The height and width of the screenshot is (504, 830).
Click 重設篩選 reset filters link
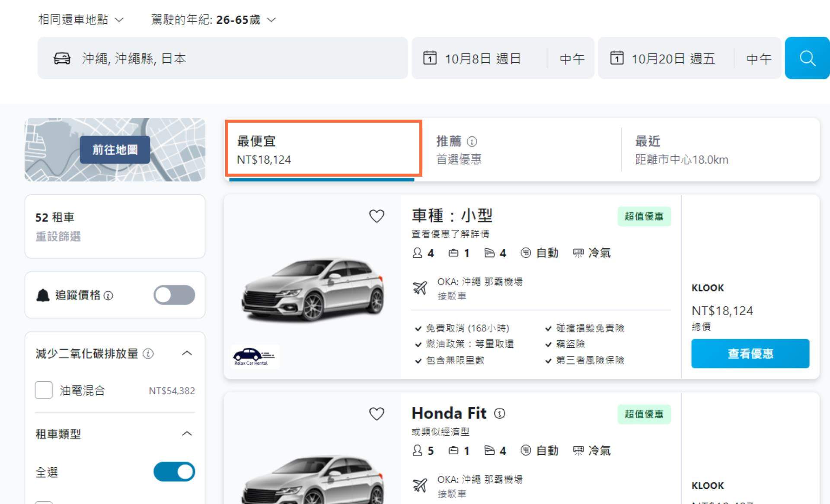[x=58, y=237]
